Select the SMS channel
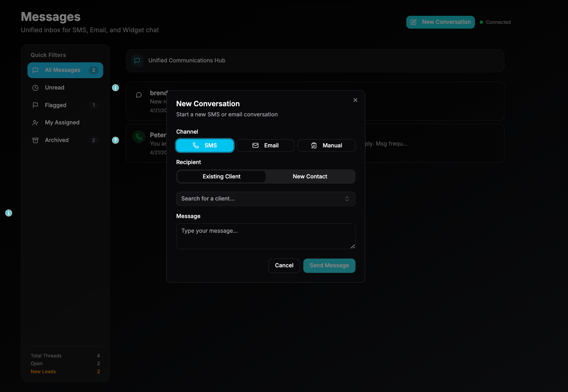 coord(205,146)
